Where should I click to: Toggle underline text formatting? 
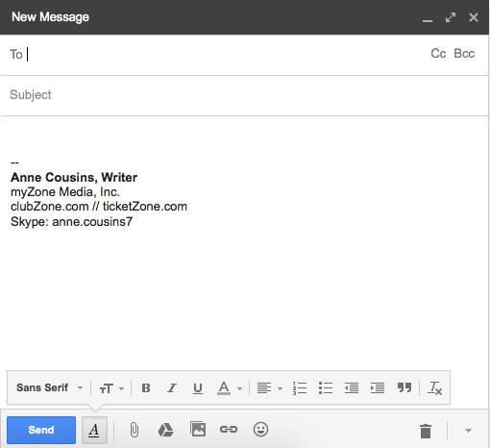pos(198,388)
